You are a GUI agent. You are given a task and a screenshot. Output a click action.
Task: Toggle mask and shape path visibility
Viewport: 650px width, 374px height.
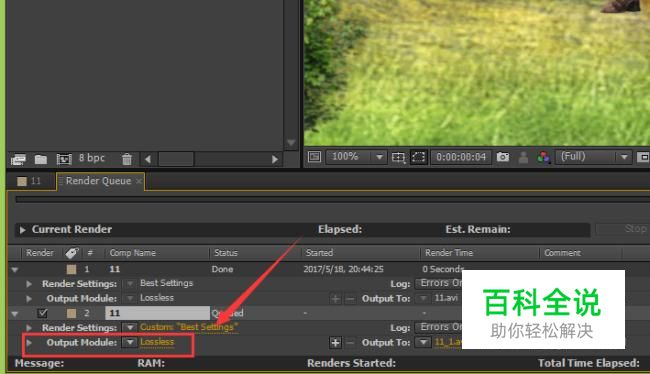tap(419, 157)
